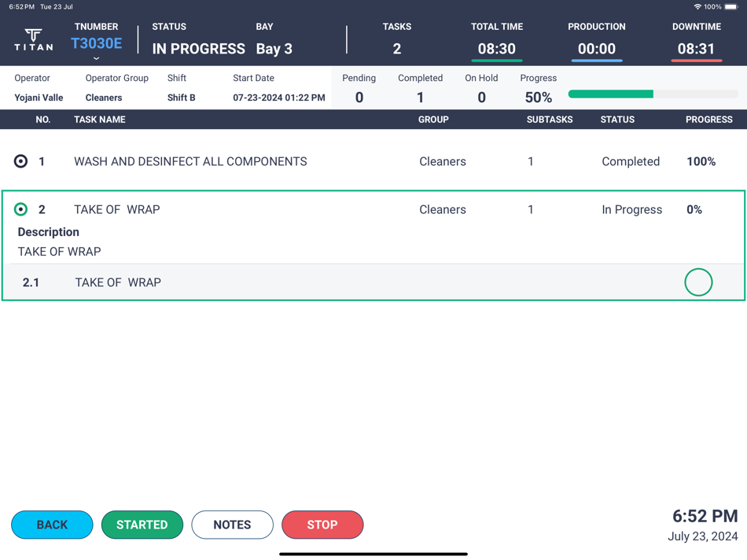The width and height of the screenshot is (747, 560).
Task: Click 0% progress of task 2
Action: [694, 209]
